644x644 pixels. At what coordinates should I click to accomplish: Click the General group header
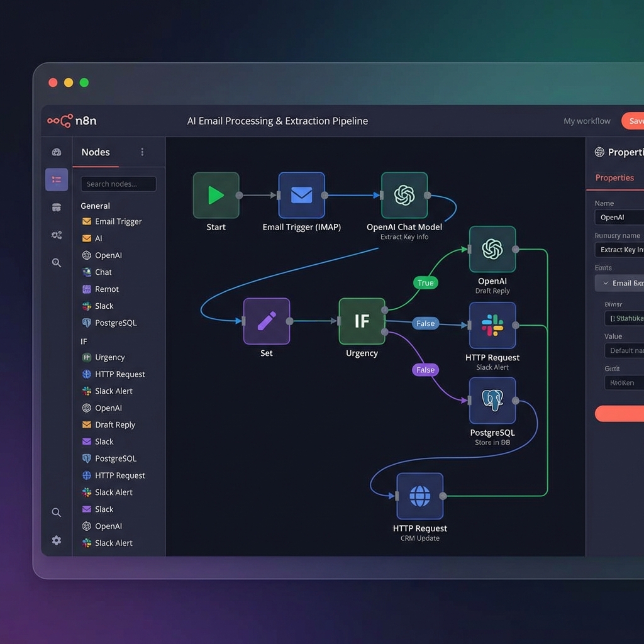(x=96, y=206)
